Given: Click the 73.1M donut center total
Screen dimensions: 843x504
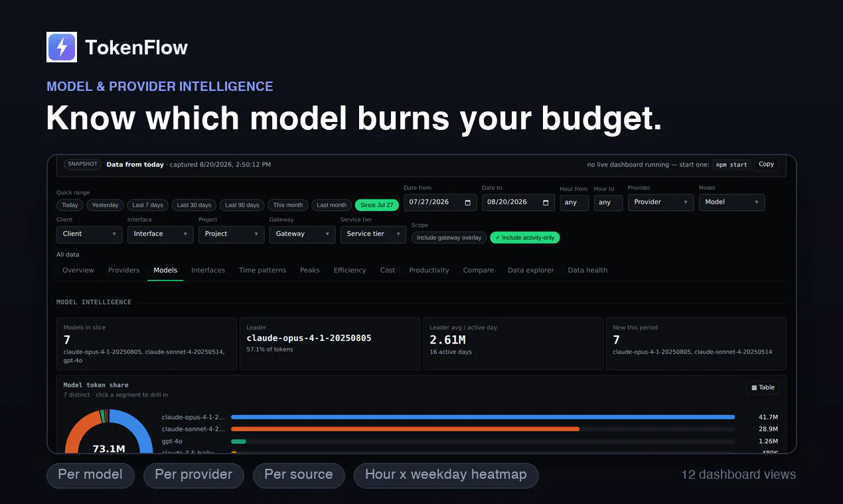Looking at the screenshot, I should 109,449.
